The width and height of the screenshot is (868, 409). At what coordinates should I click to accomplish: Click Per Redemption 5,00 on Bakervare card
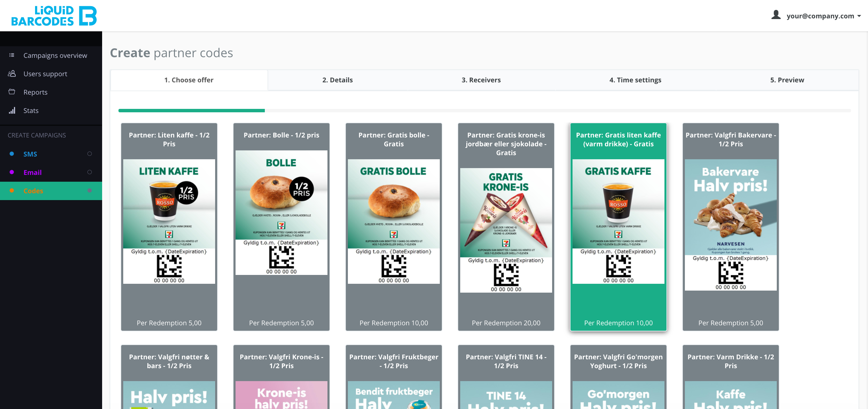click(x=731, y=323)
